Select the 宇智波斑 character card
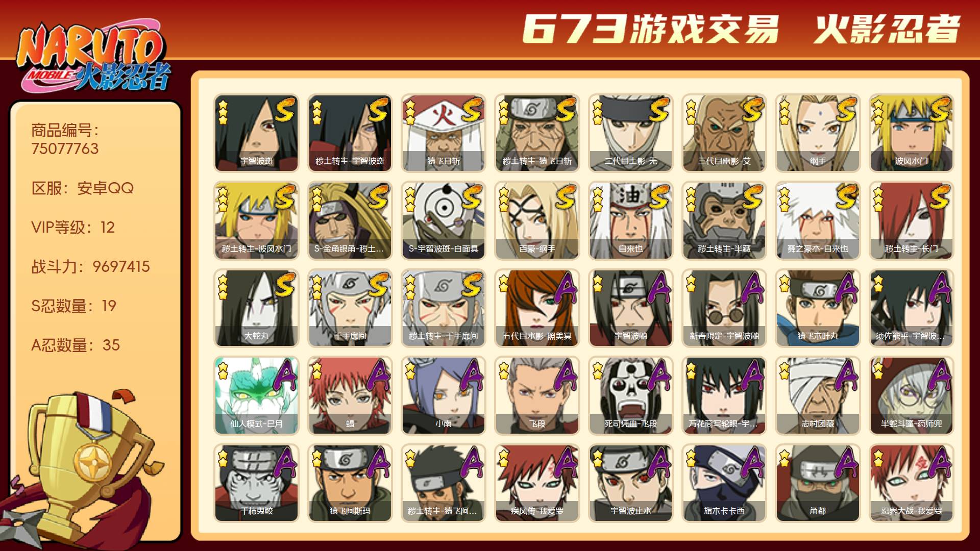This screenshot has width=980, height=551. pyautogui.click(x=256, y=133)
